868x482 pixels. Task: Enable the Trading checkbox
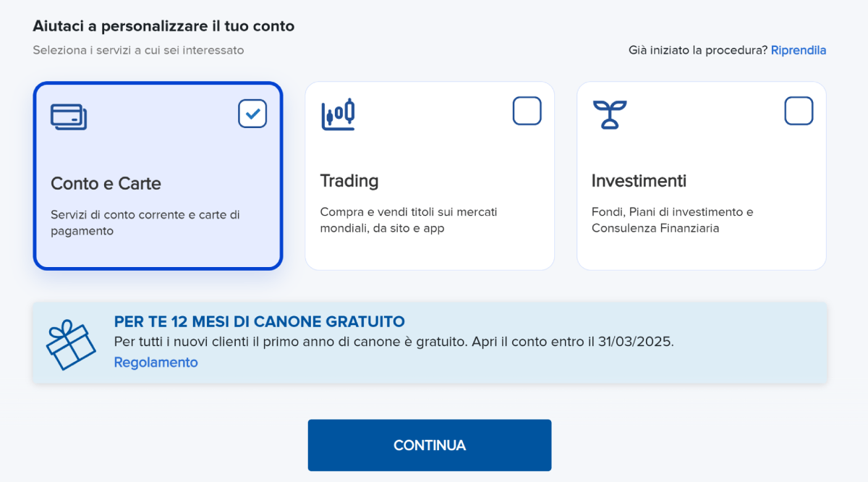pyautogui.click(x=527, y=111)
